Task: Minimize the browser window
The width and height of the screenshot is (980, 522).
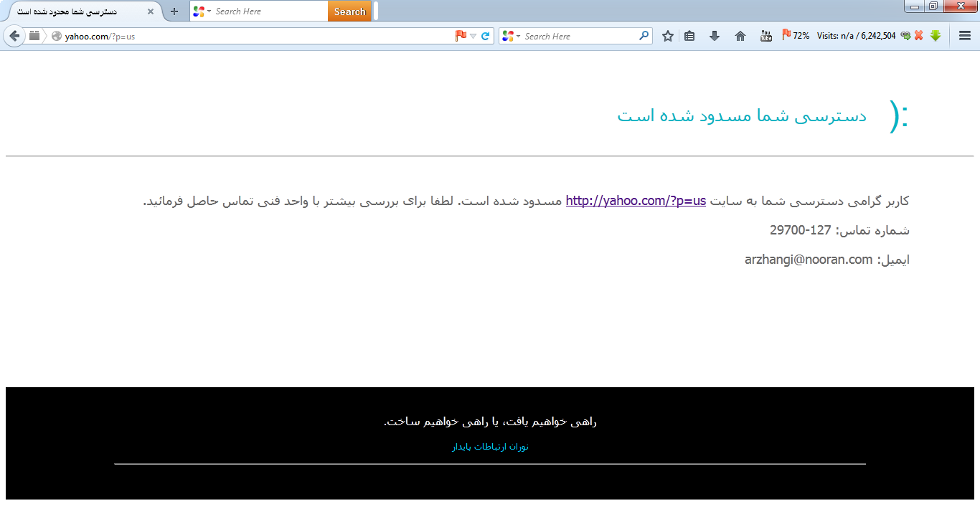Action: coord(915,6)
